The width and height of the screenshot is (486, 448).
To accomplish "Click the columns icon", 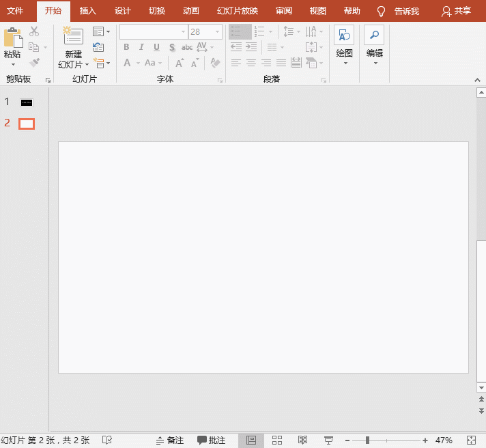I will point(272,47).
